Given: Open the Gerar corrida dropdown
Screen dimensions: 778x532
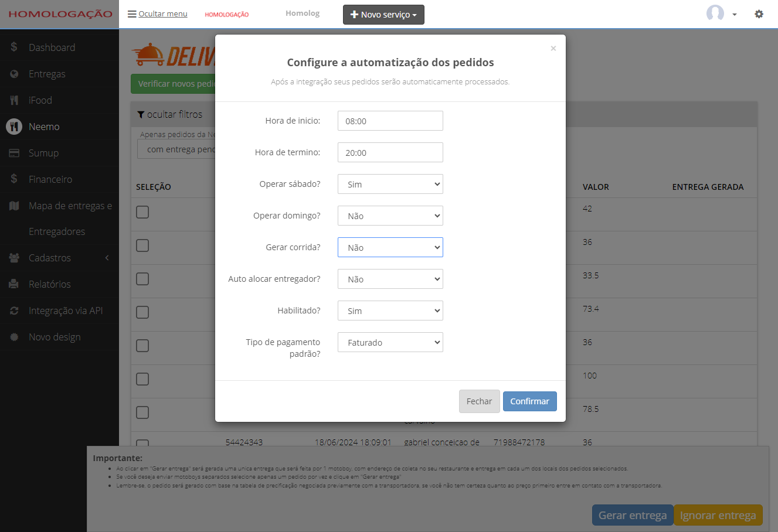Looking at the screenshot, I should [390, 247].
